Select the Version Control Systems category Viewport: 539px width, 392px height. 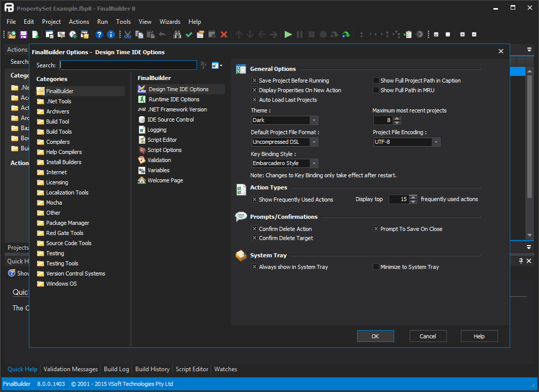click(75, 273)
